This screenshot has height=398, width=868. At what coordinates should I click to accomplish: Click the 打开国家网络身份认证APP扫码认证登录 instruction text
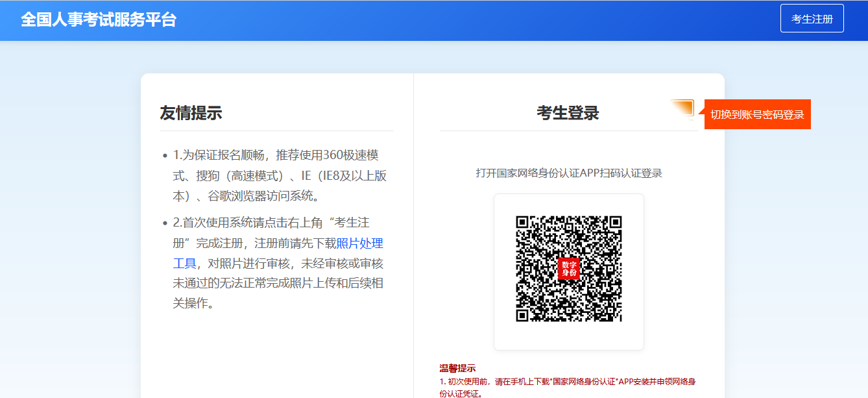[x=569, y=173]
